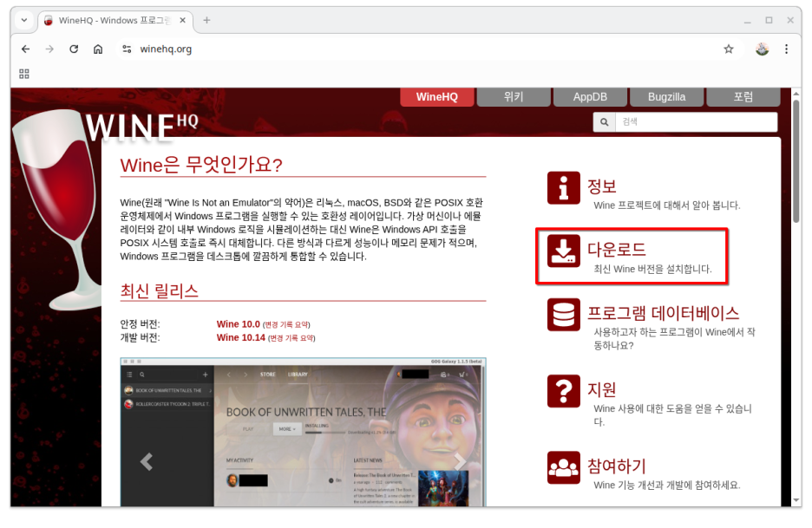Open the browser profile avatar

click(762, 49)
